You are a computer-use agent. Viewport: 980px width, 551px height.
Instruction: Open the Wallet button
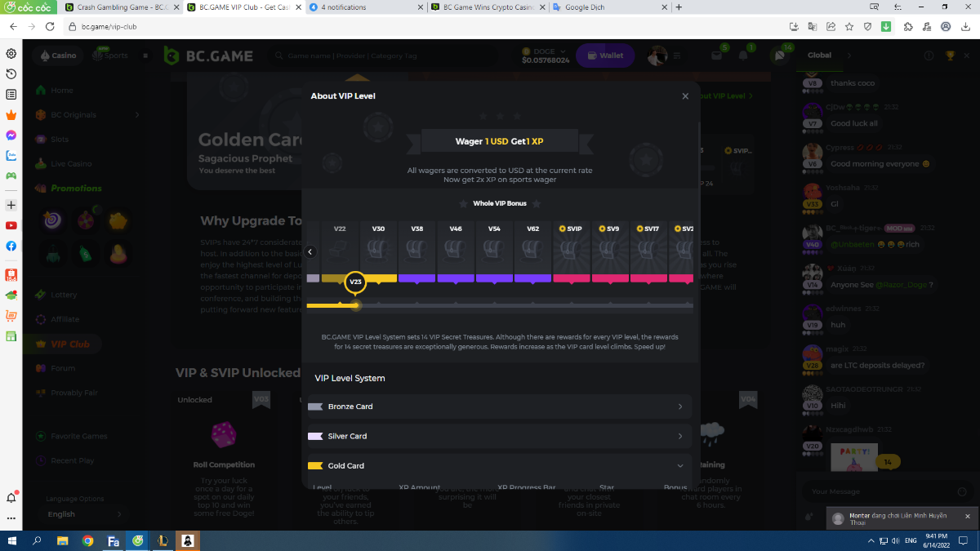(605, 56)
